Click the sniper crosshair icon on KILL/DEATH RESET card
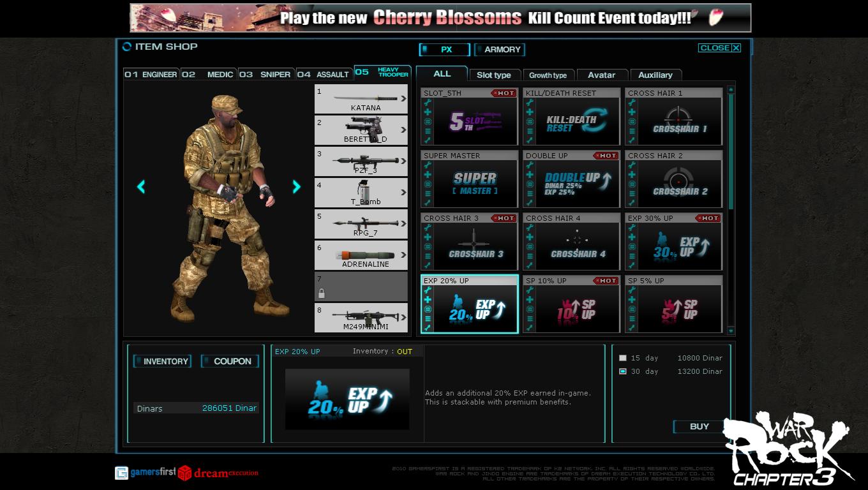Viewport: 868px width, 490px height. point(530,121)
